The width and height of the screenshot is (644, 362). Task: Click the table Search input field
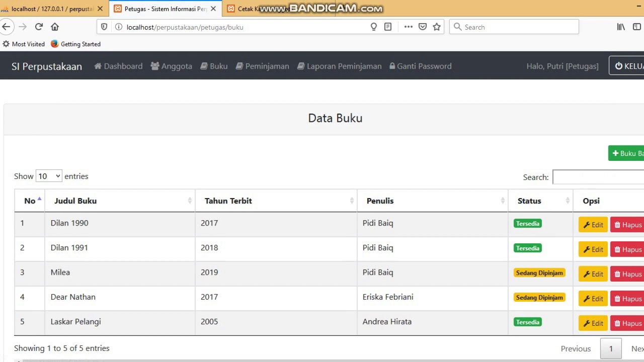(x=598, y=177)
